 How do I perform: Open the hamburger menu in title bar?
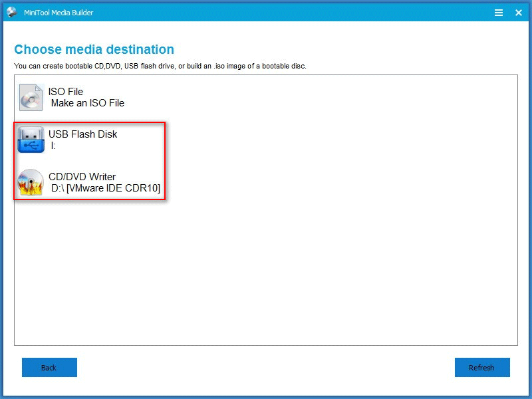498,13
